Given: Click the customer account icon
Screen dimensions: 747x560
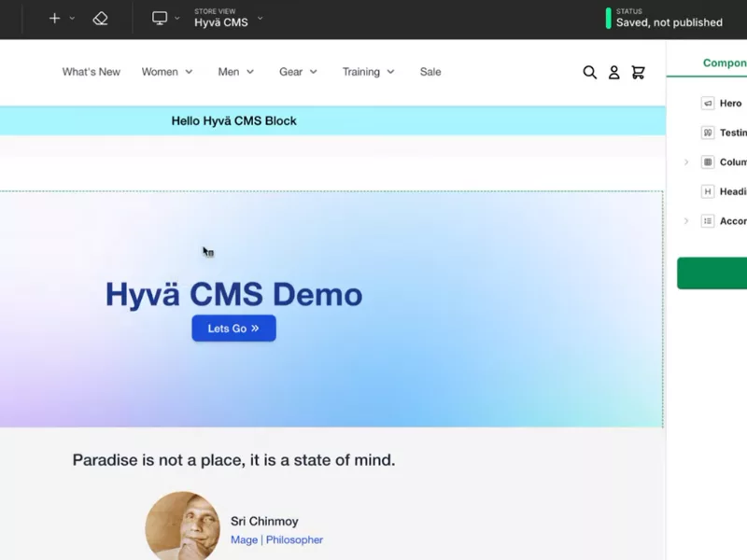Looking at the screenshot, I should [613, 72].
